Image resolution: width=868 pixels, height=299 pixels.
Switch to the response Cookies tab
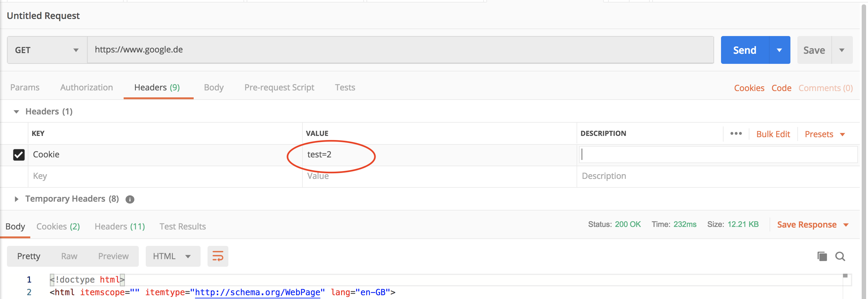pyautogui.click(x=58, y=226)
